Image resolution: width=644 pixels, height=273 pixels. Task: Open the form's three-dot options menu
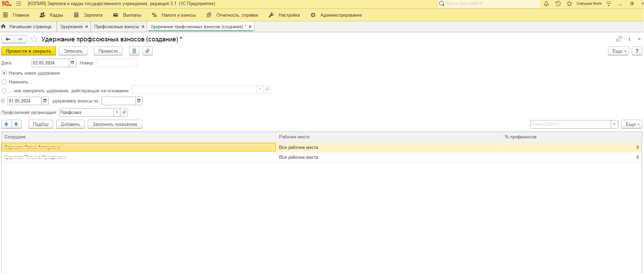tap(629, 39)
